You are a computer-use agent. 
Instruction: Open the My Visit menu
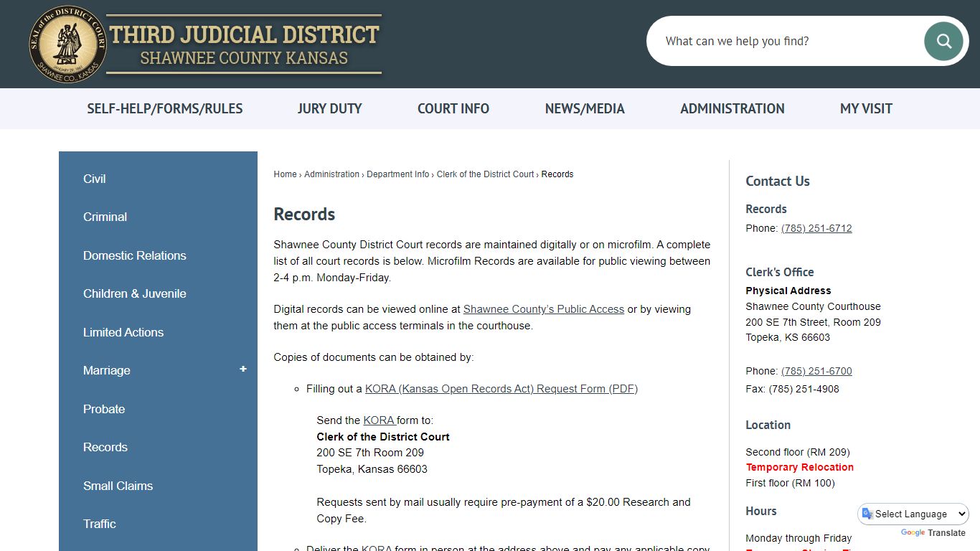[x=866, y=109]
